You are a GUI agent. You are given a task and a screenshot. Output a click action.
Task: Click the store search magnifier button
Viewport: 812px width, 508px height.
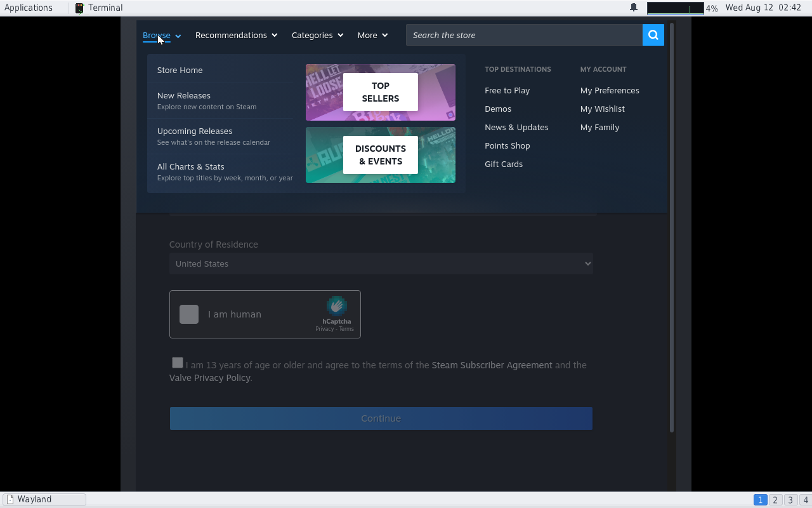[653, 35]
